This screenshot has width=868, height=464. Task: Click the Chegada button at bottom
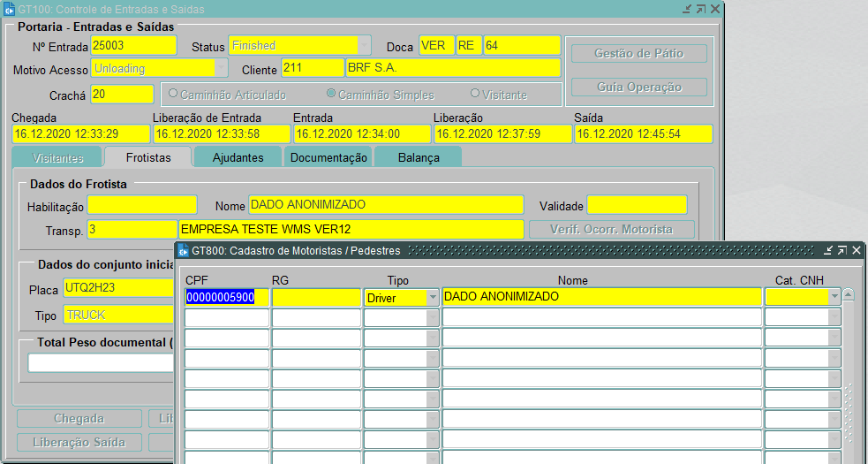(79, 419)
